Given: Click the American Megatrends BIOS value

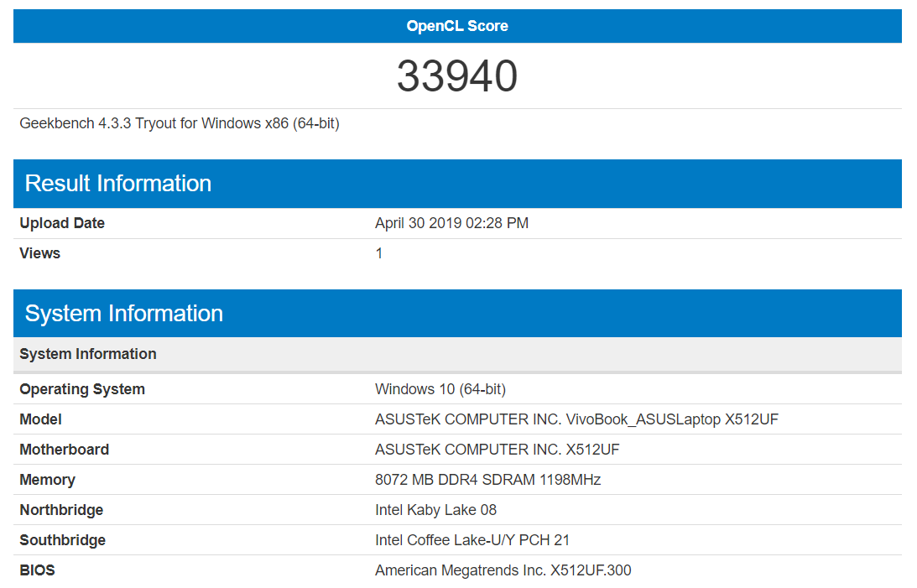Looking at the screenshot, I should pyautogui.click(x=503, y=570).
